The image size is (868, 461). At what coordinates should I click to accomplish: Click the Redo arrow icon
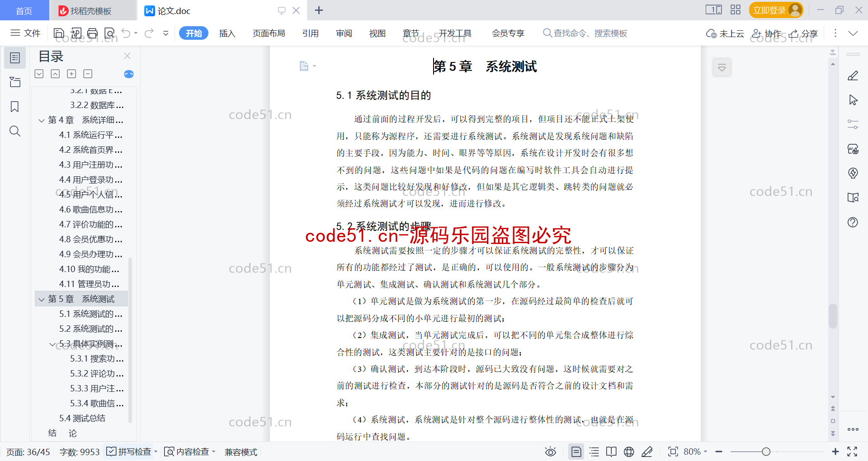click(149, 33)
